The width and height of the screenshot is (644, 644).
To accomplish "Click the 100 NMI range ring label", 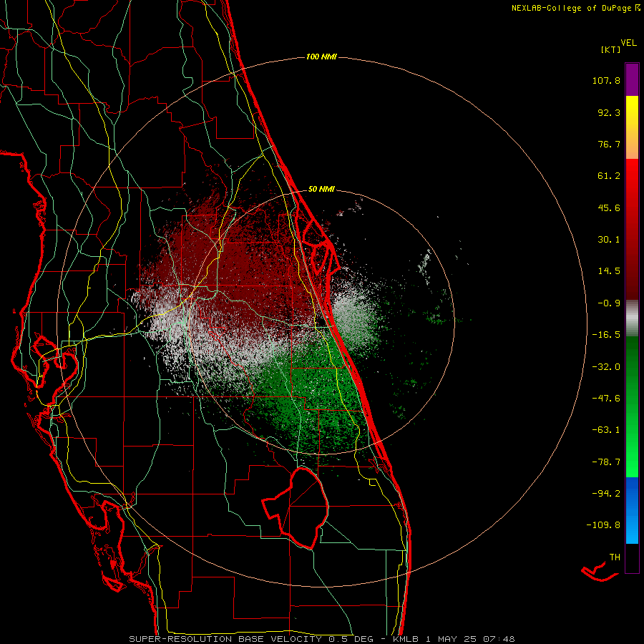I will point(321,57).
